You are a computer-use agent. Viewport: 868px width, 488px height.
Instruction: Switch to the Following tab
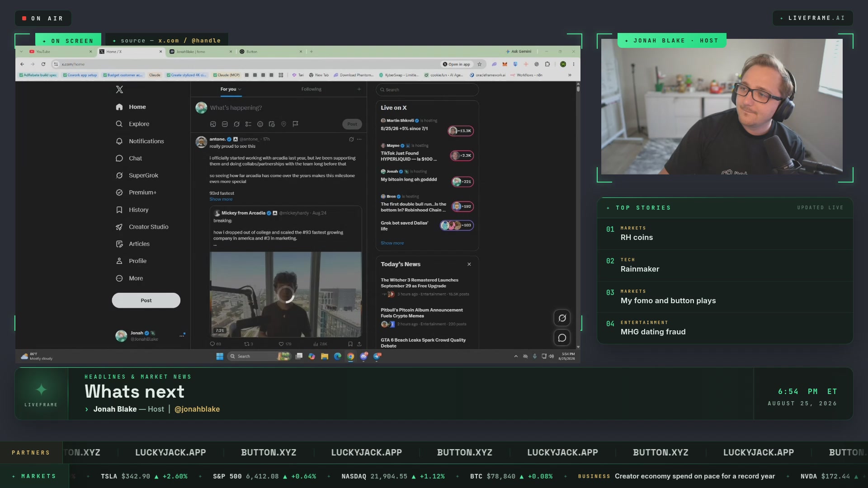tap(311, 89)
